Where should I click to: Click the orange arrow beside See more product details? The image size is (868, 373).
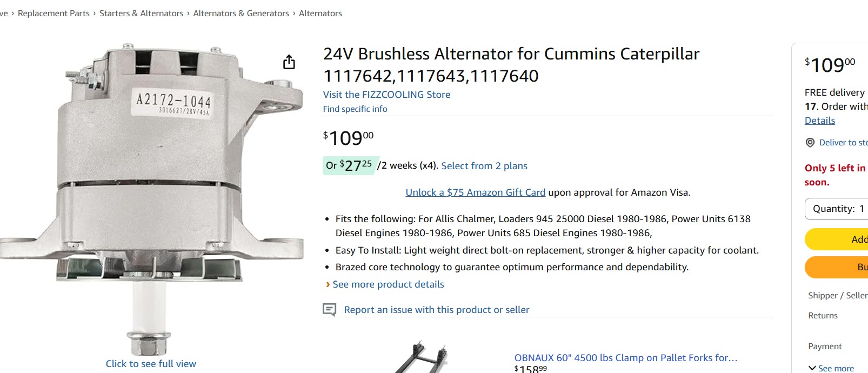(328, 284)
